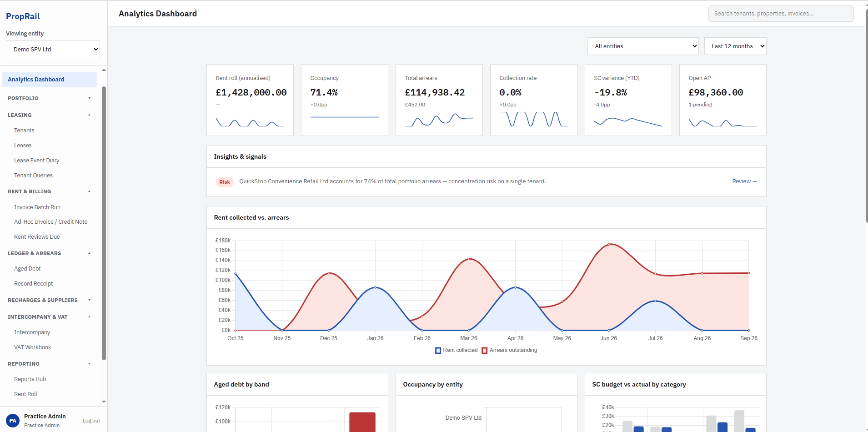Open Reports Hub
The image size is (868, 432).
pyautogui.click(x=30, y=379)
